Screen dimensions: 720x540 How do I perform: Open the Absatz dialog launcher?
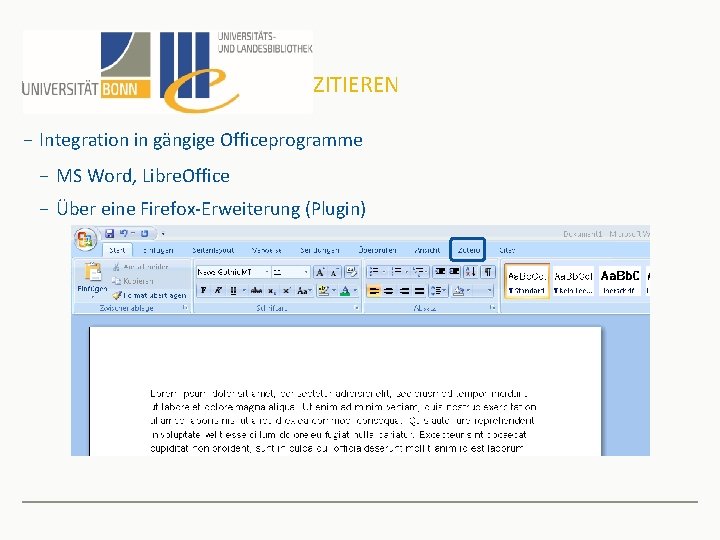492,308
